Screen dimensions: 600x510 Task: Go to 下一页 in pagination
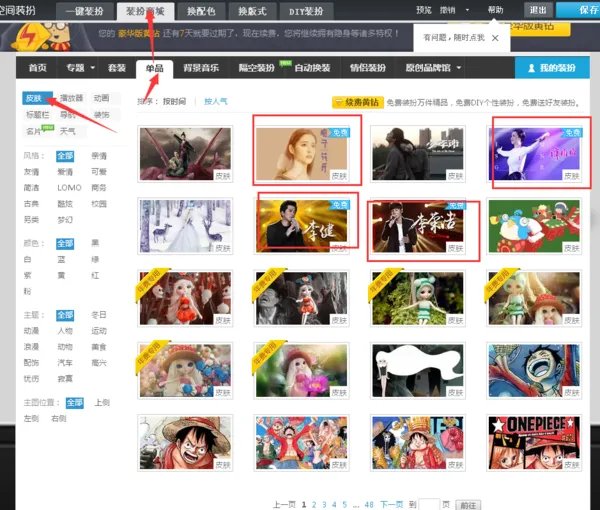point(391,505)
